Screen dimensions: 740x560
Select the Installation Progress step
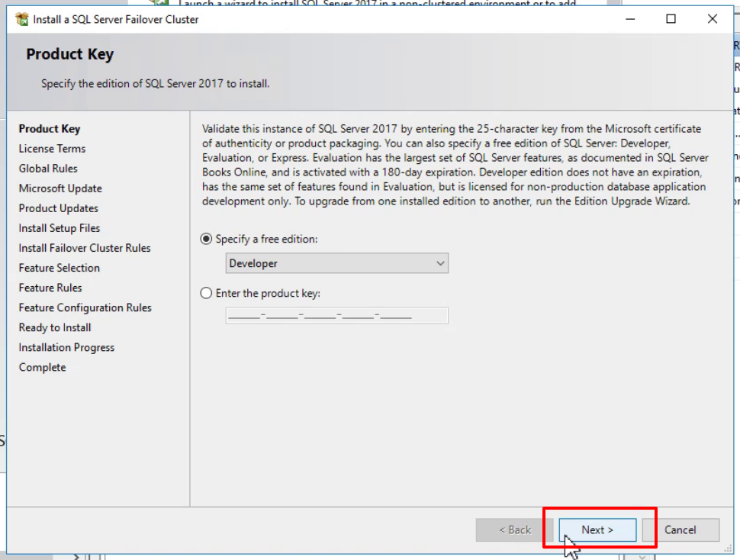coord(66,347)
